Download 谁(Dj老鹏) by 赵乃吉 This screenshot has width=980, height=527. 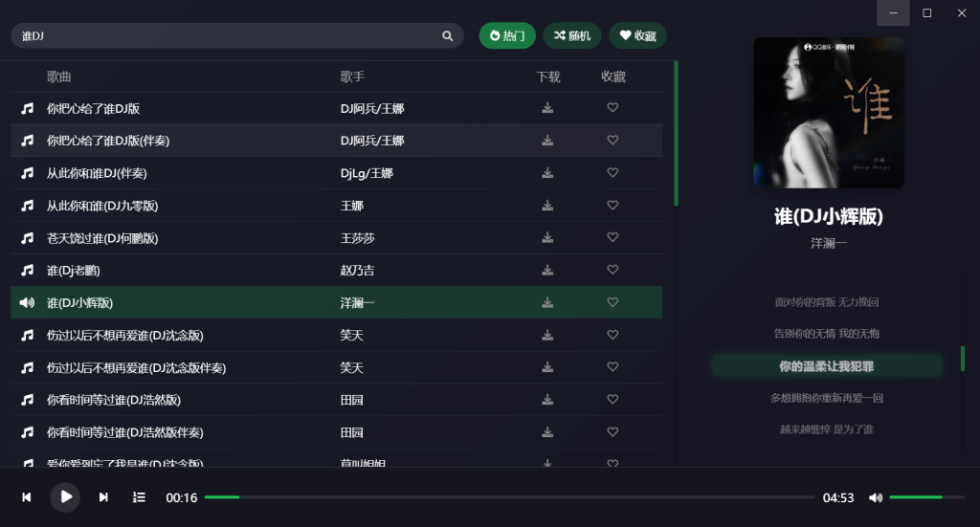click(547, 271)
